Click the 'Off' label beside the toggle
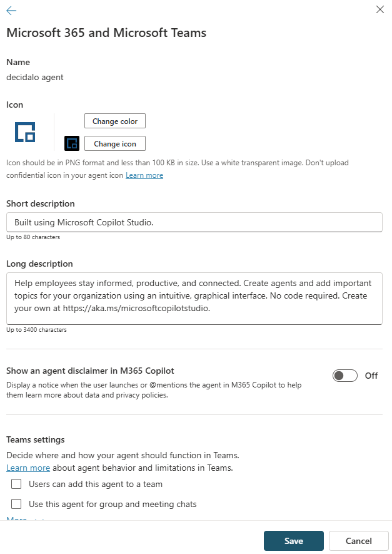Viewport: 392px width, 554px height. point(371,376)
